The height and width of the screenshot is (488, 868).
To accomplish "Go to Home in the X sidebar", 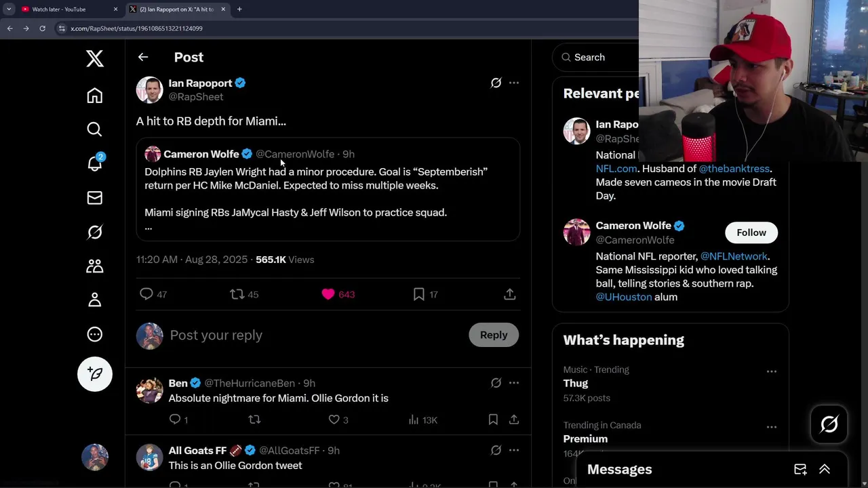I will (95, 96).
